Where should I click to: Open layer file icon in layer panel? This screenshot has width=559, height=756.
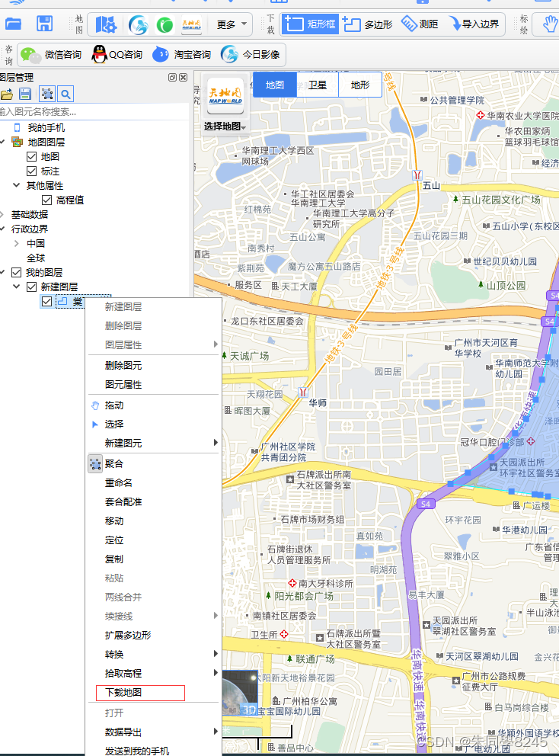tap(7, 94)
